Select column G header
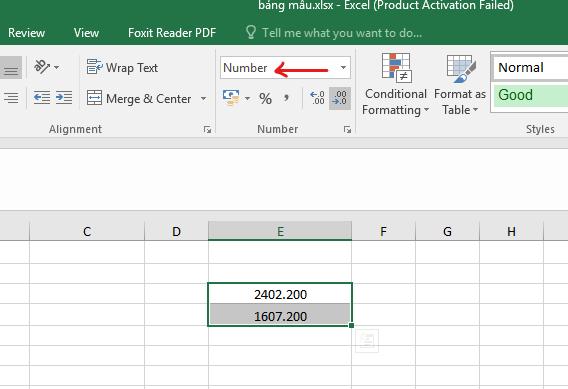This screenshot has width=568, height=389. (447, 231)
